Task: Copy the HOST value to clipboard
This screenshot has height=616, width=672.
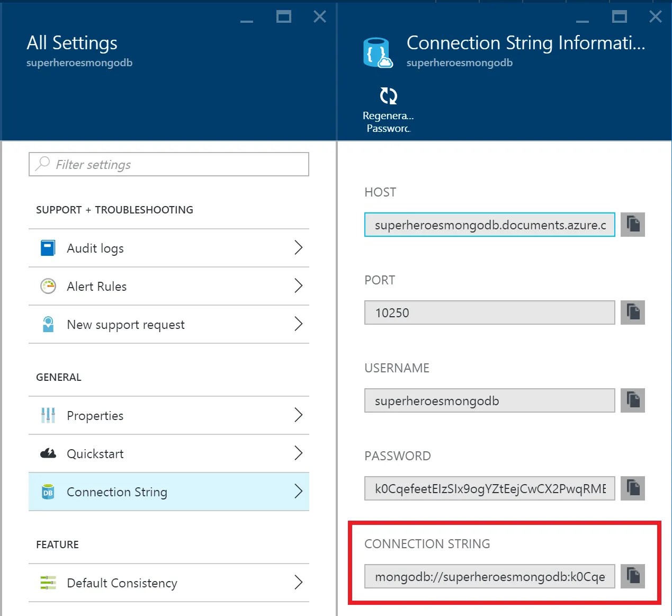Action: 633,225
